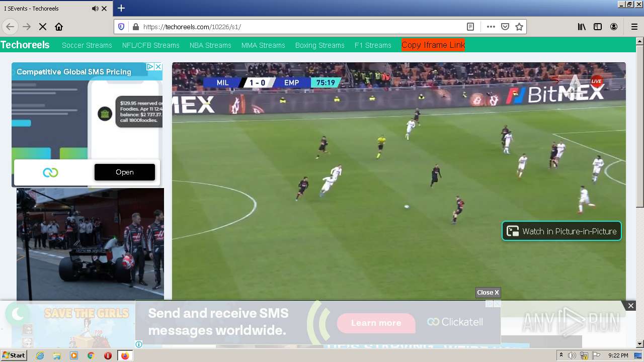Click the Open button in sidebar ad
This screenshot has width=644, height=362.
[x=125, y=172]
